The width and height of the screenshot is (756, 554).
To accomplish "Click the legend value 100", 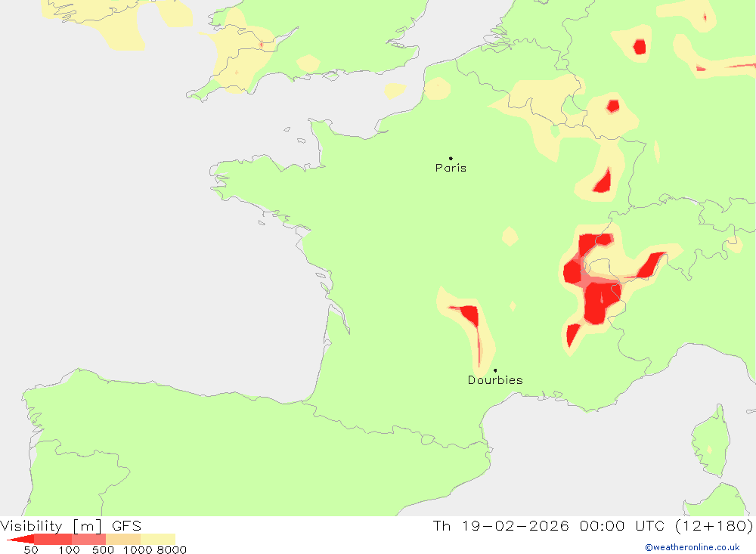I will 69,549.
